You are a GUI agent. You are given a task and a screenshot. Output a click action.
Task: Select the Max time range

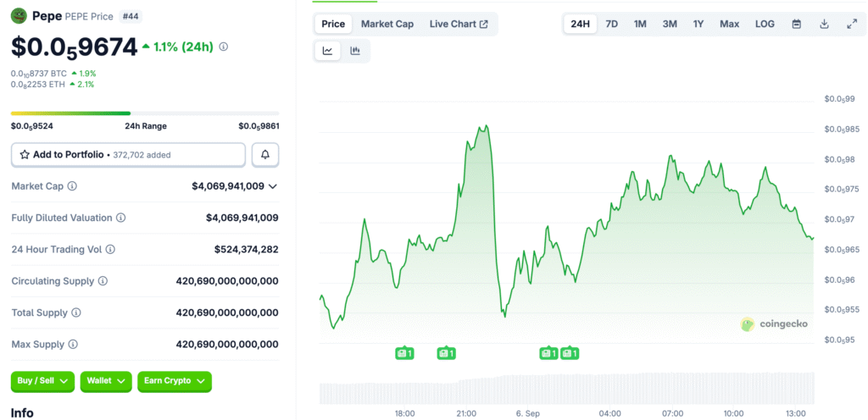click(730, 24)
